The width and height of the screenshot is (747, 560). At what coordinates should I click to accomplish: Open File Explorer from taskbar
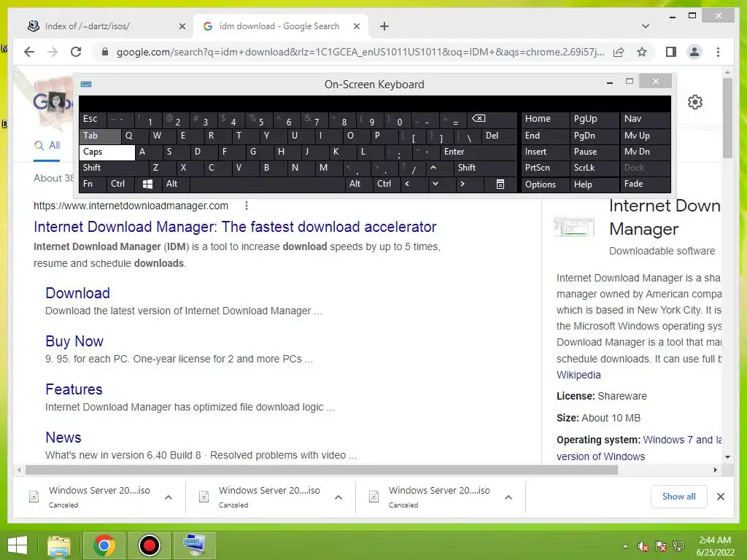click(x=58, y=545)
